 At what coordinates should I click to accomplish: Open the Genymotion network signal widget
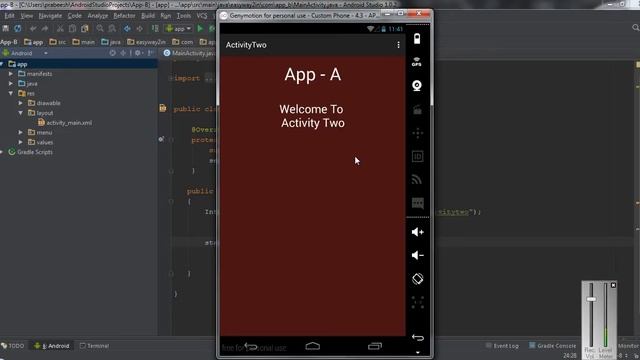417,180
